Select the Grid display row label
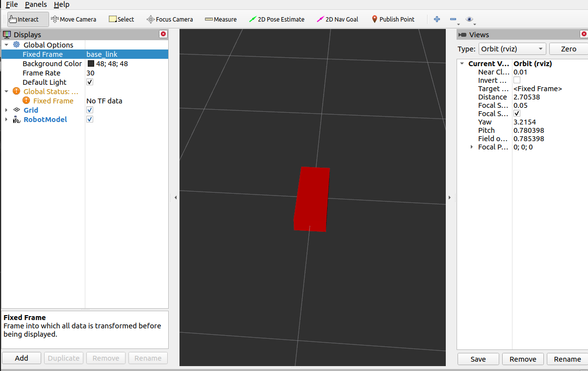The width and height of the screenshot is (588, 371). tap(31, 110)
